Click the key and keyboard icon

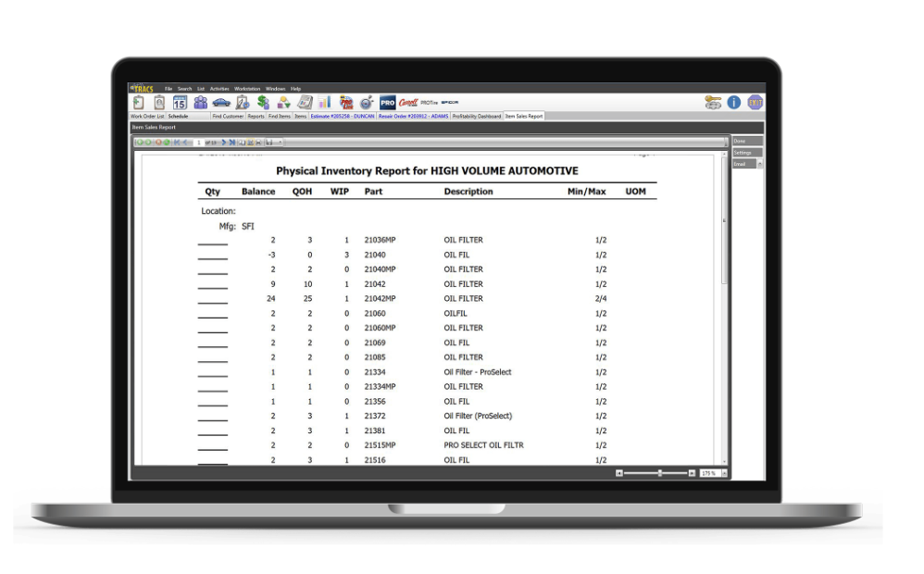click(712, 103)
